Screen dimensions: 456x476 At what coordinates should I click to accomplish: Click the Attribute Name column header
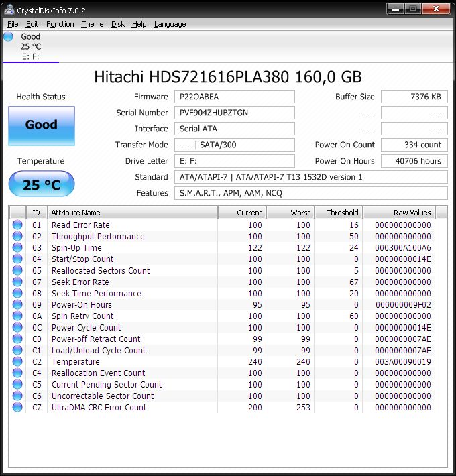pos(132,213)
